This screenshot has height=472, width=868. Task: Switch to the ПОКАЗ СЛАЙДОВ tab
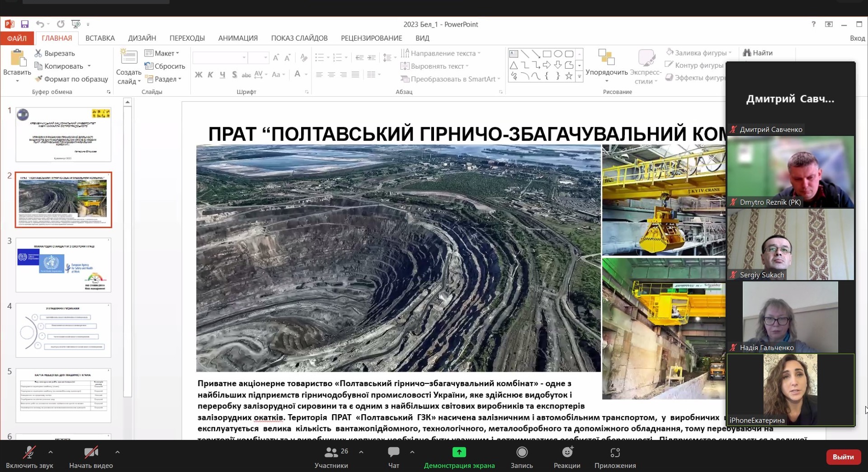point(299,38)
